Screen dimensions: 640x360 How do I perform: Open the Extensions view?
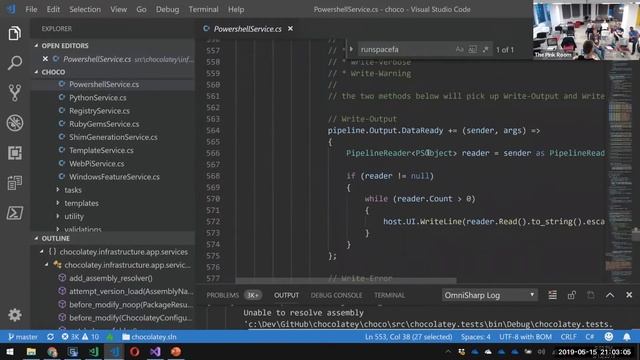click(15, 153)
